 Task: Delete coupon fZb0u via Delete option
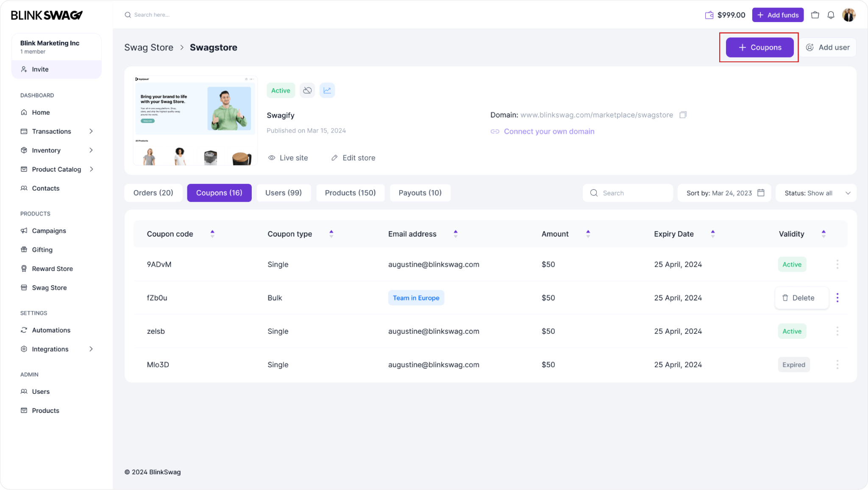tap(801, 298)
